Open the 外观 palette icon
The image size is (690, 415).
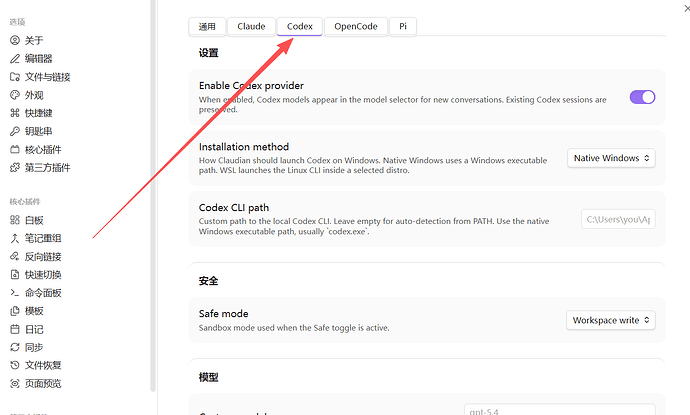(15, 95)
